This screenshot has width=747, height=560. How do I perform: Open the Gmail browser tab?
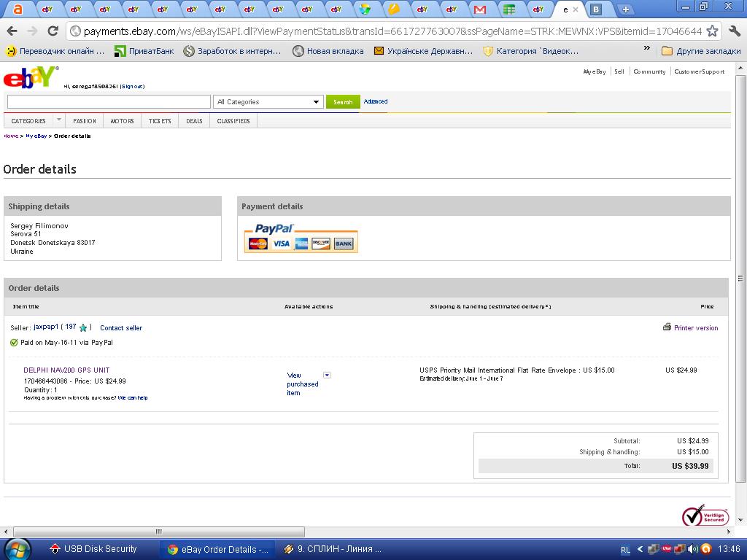(x=480, y=9)
